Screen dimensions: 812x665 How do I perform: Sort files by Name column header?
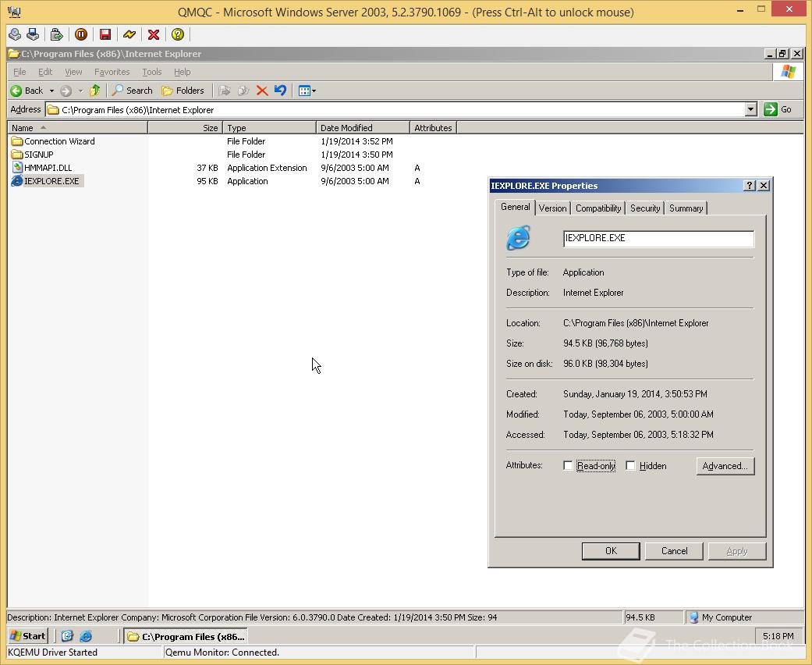(x=78, y=127)
